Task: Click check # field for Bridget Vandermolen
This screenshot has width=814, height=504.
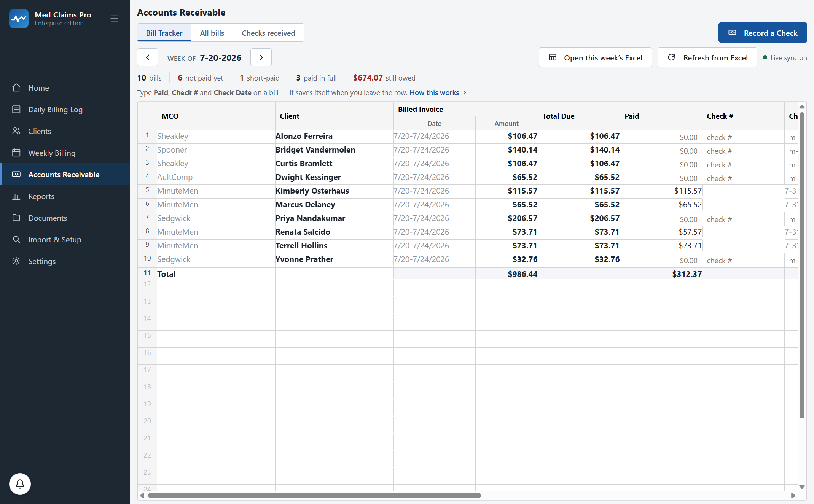Action: [743, 151]
